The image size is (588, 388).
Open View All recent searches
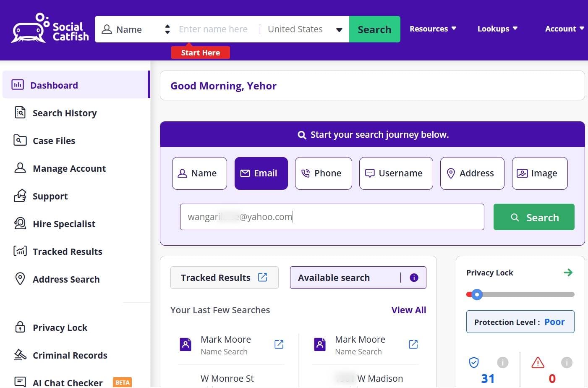point(408,310)
